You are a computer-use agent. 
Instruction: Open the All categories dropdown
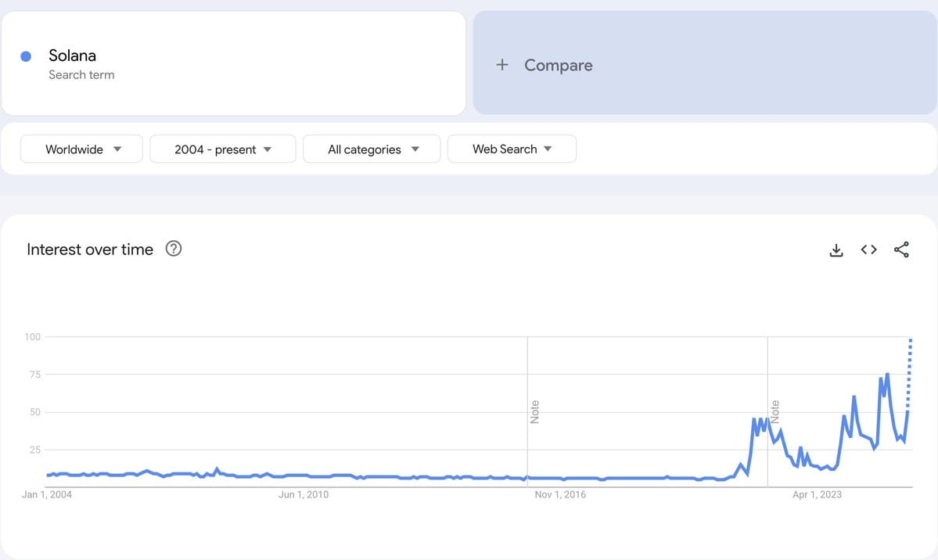(x=372, y=149)
